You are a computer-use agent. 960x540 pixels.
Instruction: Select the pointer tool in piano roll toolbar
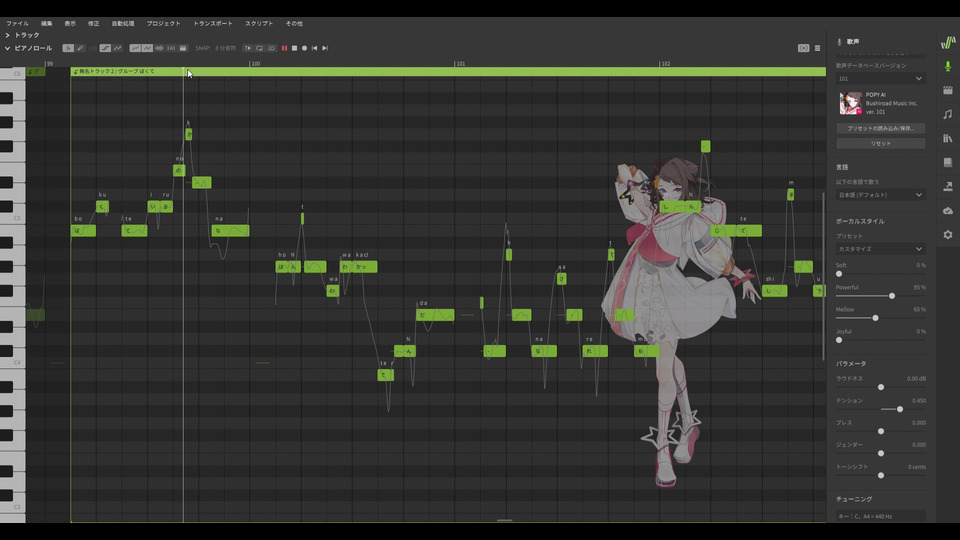pyautogui.click(x=68, y=48)
